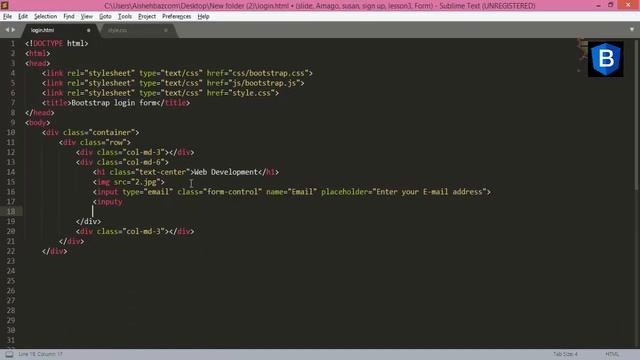640x360 pixels.
Task: Click the title text Bootstrap login form
Action: point(114,103)
